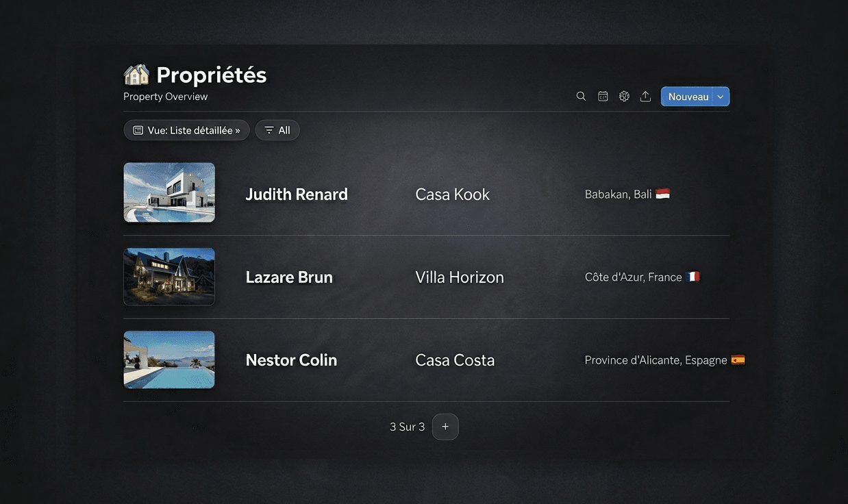This screenshot has width=848, height=504.
Task: Open the Casa Kook villa thumbnail
Action: coord(169,192)
